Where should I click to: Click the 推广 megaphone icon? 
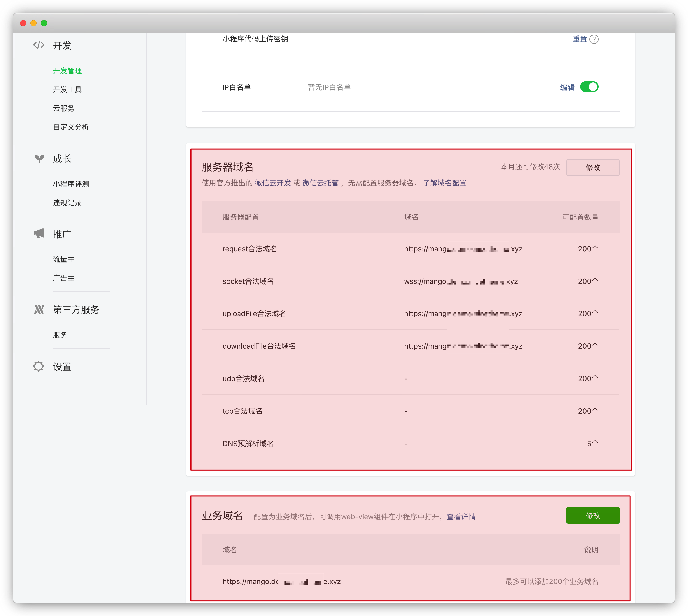39,234
